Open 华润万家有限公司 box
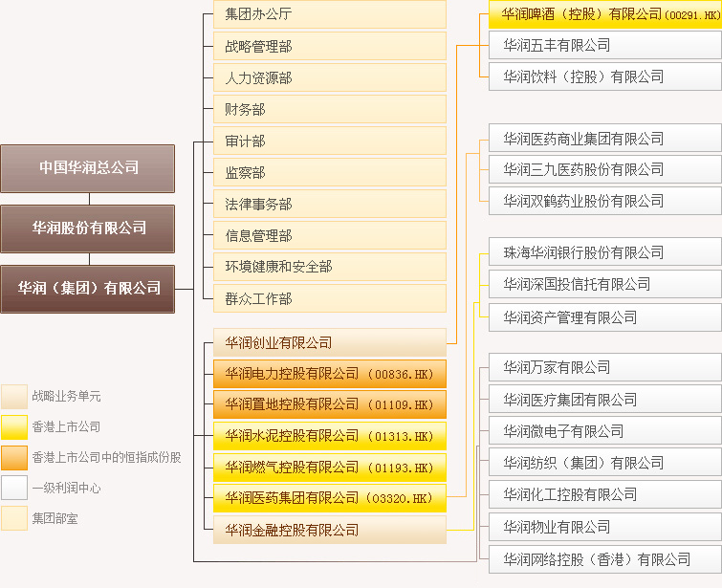 pos(605,367)
